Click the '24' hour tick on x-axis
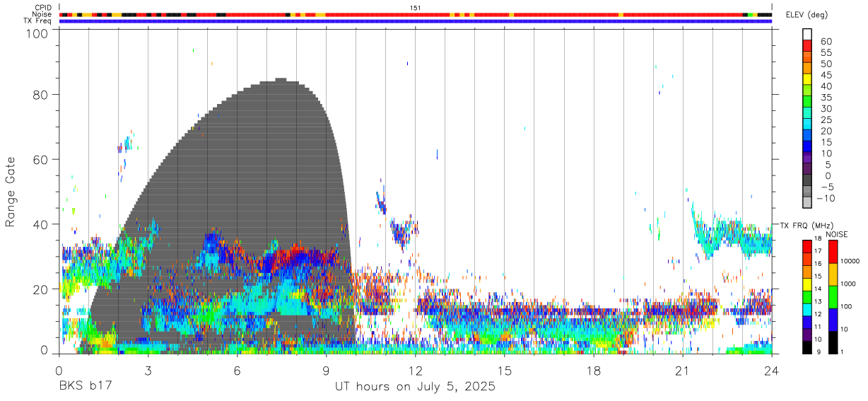Image resolution: width=868 pixels, height=401 pixels. [772, 371]
